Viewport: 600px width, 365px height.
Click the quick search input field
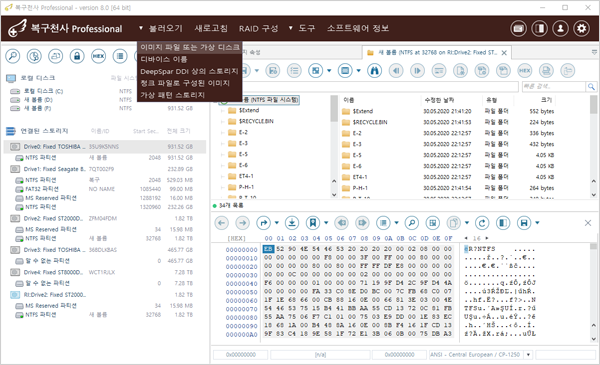pos(554,86)
